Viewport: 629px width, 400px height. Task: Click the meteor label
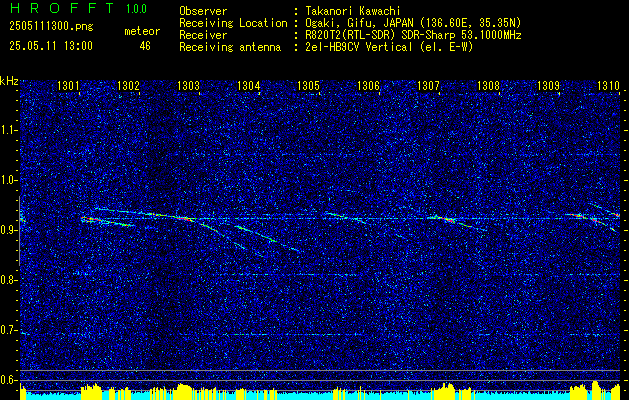[x=142, y=31]
